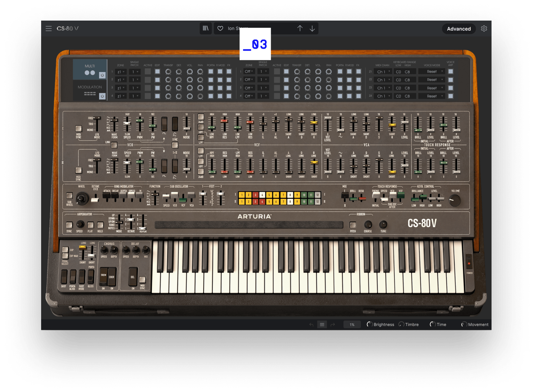Toggle the Sust rocker switch

pyautogui.click(x=64, y=276)
